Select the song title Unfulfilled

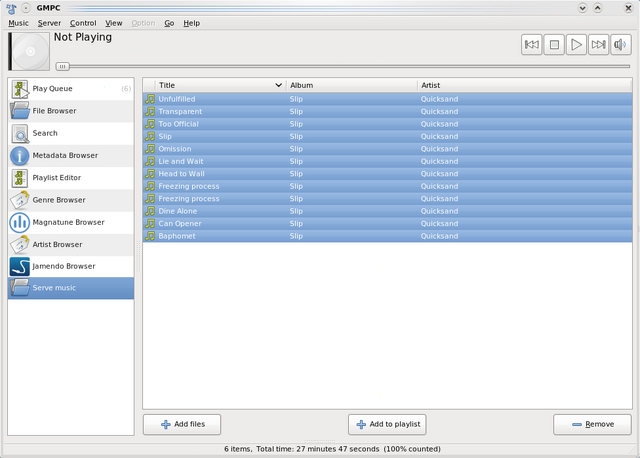pyautogui.click(x=177, y=99)
